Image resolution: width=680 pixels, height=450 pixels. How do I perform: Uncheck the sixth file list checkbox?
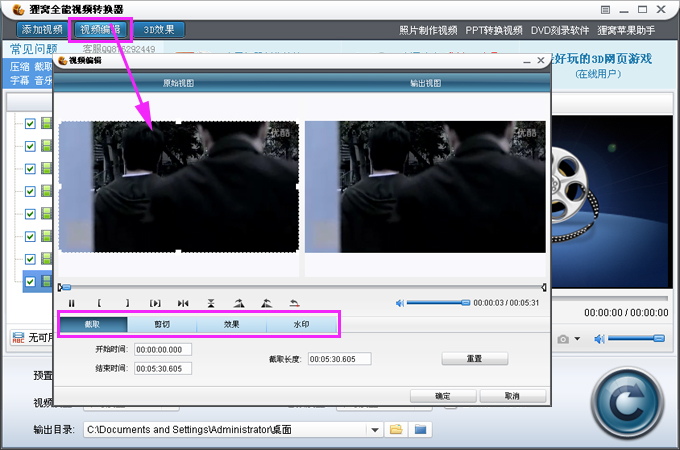[30, 236]
